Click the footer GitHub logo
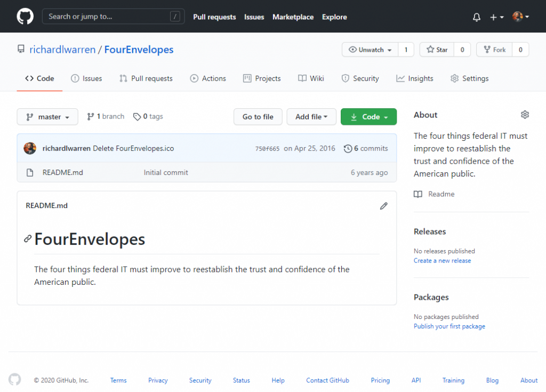This screenshot has width=546, height=392. 15,380
